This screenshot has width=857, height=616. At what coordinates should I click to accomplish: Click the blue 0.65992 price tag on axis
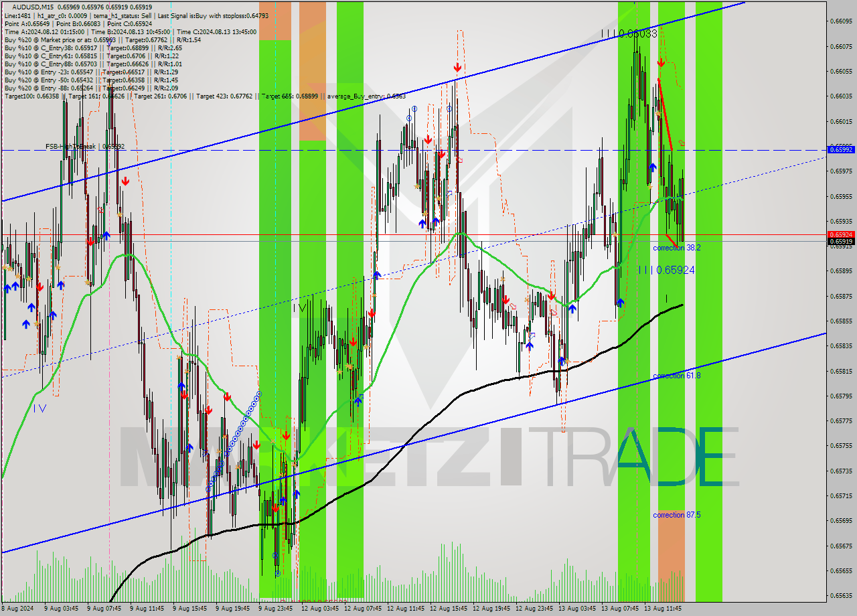pos(842,149)
